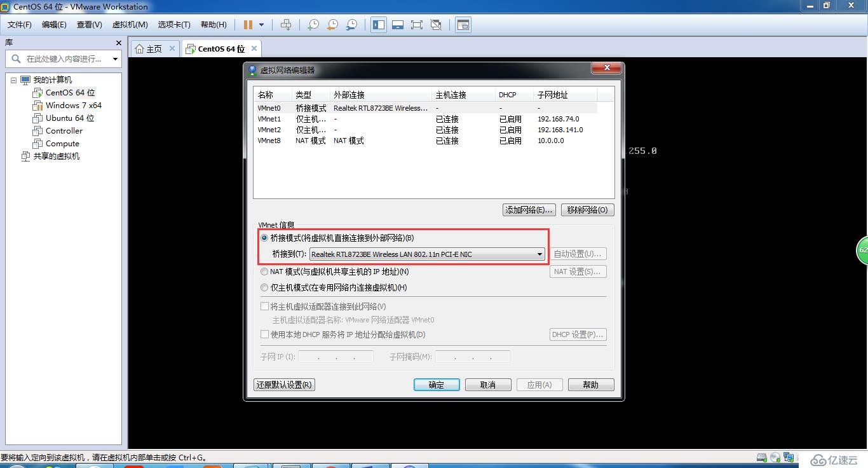Viewport: 868px width, 468px height.
Task: Select the VMnet1 network row
Action: click(426, 119)
